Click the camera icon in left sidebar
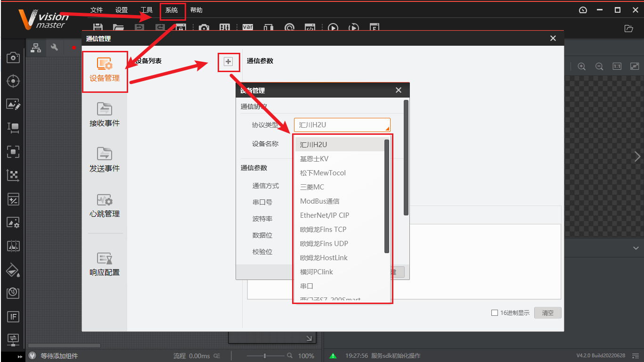Viewport: 644px width, 362px height. (x=13, y=58)
